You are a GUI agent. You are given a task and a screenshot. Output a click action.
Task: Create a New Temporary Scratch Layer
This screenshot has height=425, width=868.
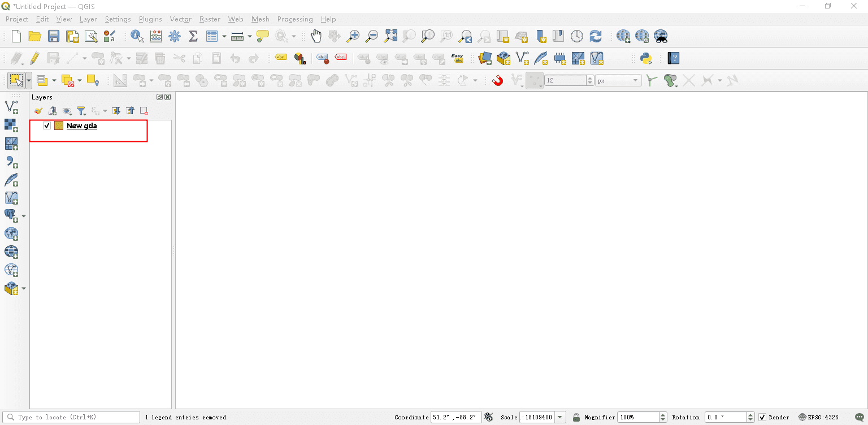pos(560,58)
